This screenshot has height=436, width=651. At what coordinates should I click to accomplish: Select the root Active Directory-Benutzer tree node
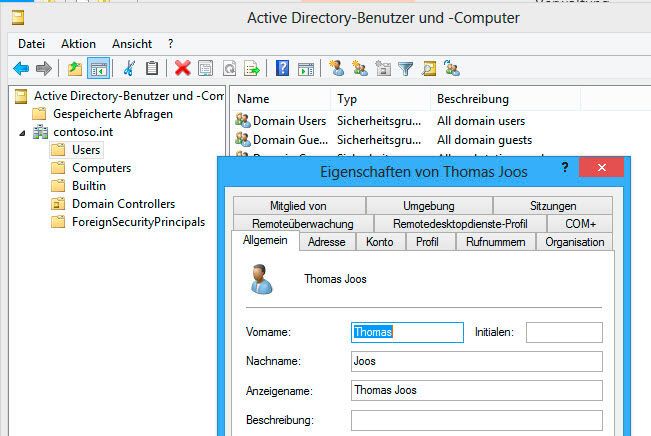tap(129, 96)
